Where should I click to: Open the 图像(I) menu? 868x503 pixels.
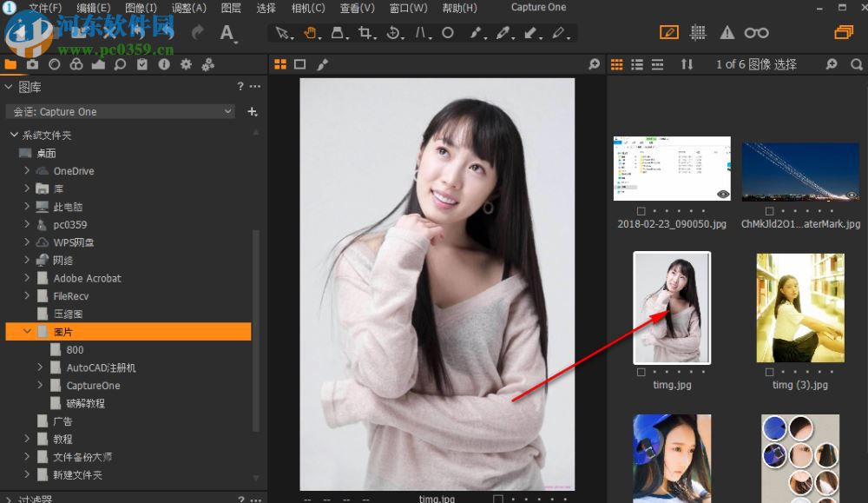pos(141,8)
